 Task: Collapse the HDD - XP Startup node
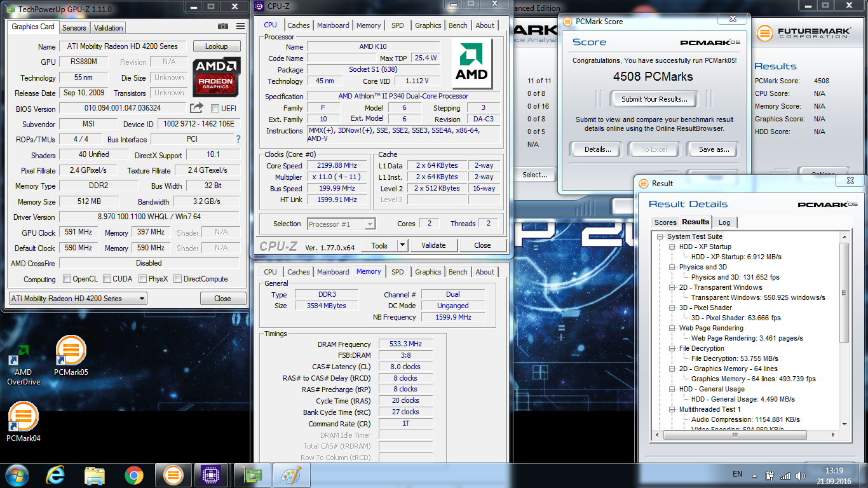click(673, 247)
